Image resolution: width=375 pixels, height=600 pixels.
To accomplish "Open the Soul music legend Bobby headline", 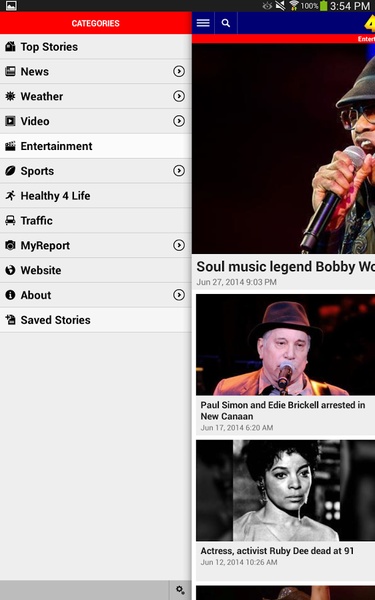I will pos(285,267).
